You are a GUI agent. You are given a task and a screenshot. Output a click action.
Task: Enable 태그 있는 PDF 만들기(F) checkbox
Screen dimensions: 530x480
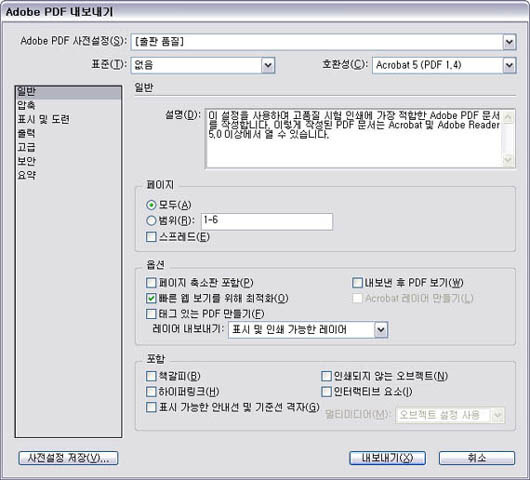pos(151,314)
